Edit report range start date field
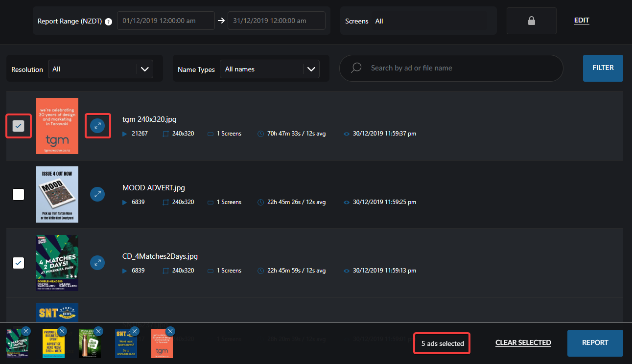Screen dimensions: 632x364 point(165,21)
